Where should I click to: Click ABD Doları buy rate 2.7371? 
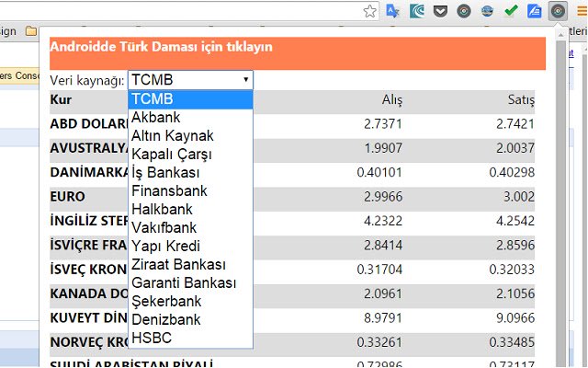pyautogui.click(x=383, y=124)
